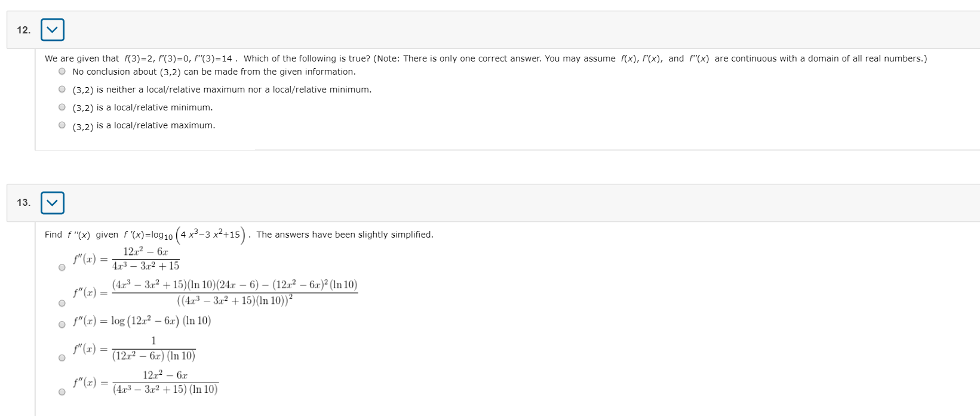This screenshot has width=980, height=416.
Task: Click 'The answers have been slightly simplified' text
Action: pos(345,235)
